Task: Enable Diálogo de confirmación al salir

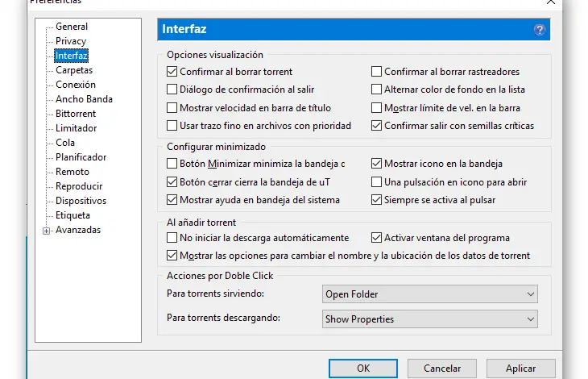Action: pyautogui.click(x=172, y=90)
